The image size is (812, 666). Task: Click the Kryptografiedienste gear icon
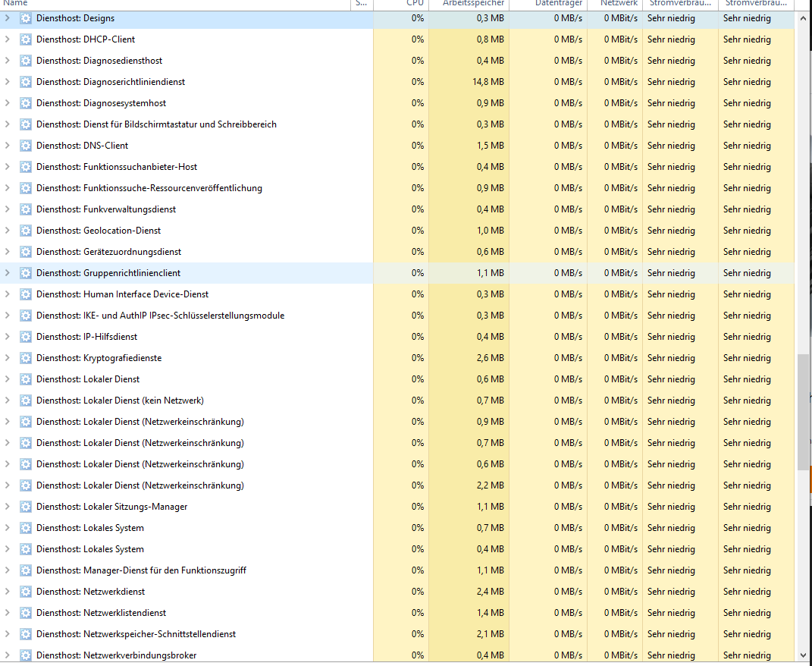(x=25, y=358)
